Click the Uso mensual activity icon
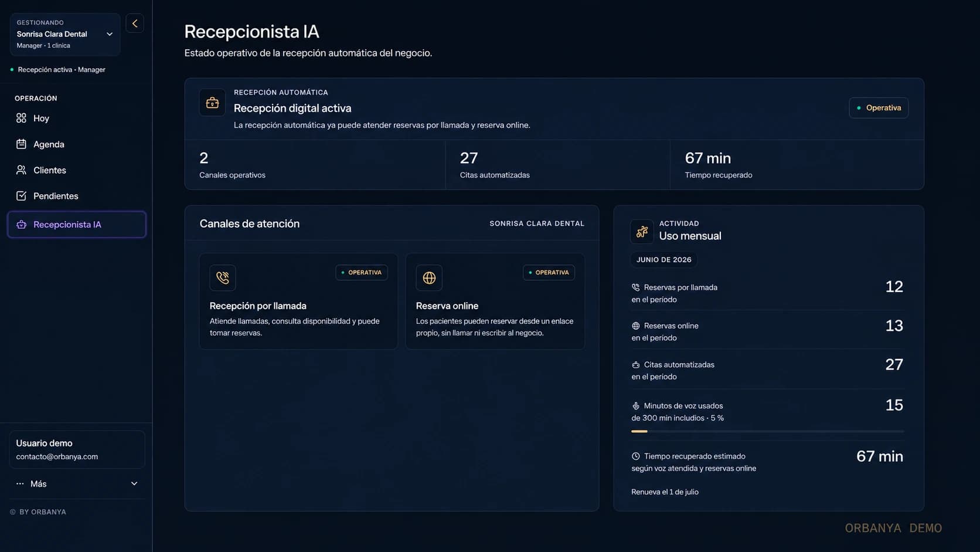This screenshot has width=980, height=552. pos(642,232)
